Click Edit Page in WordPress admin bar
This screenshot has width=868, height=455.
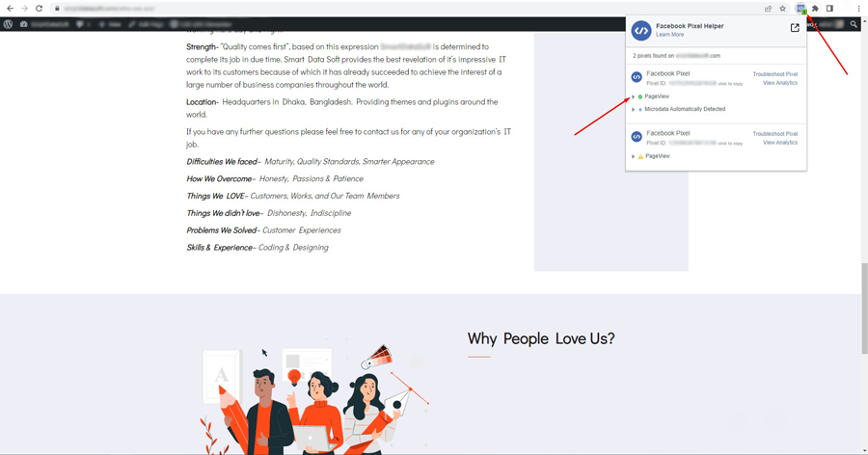pyautogui.click(x=147, y=24)
